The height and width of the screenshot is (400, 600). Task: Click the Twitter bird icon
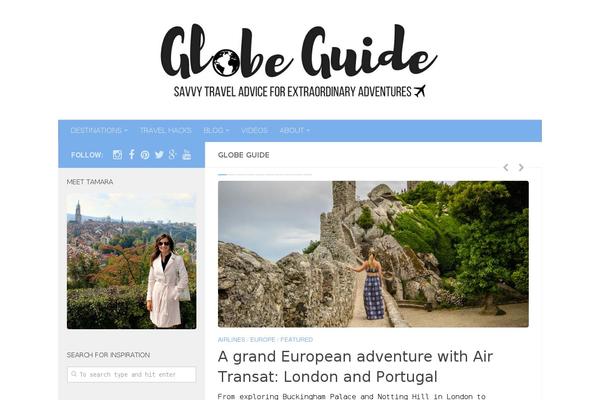159,155
